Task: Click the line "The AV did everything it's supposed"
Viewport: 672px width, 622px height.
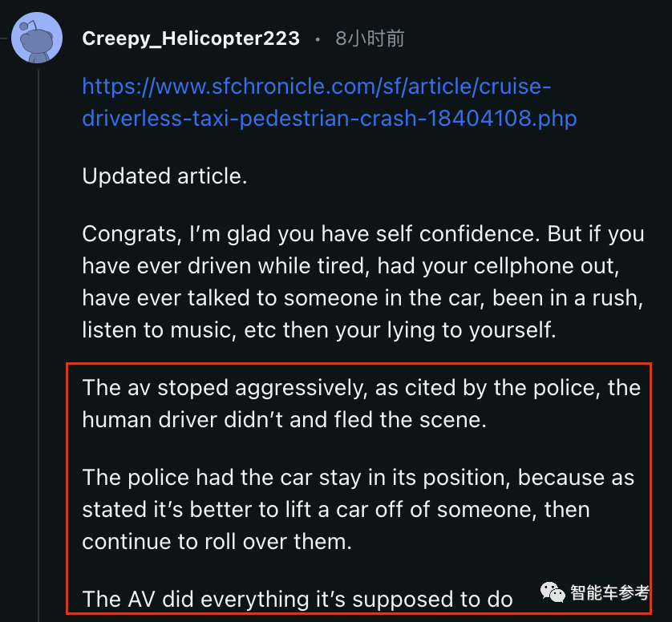Action: (x=297, y=598)
